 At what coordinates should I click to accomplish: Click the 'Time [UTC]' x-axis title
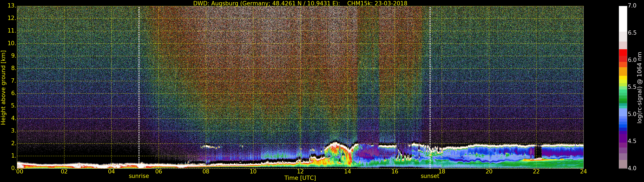pos(300,178)
